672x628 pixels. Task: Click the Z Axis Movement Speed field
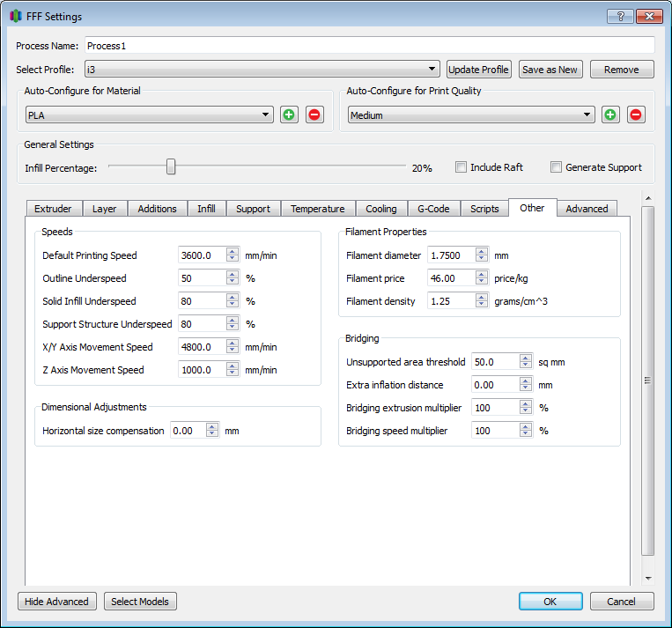tap(203, 370)
